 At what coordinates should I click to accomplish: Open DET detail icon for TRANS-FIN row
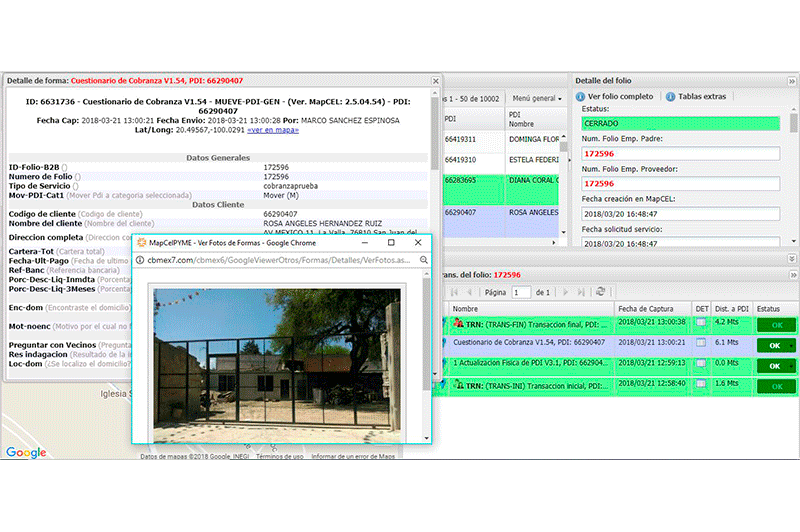[x=701, y=323]
